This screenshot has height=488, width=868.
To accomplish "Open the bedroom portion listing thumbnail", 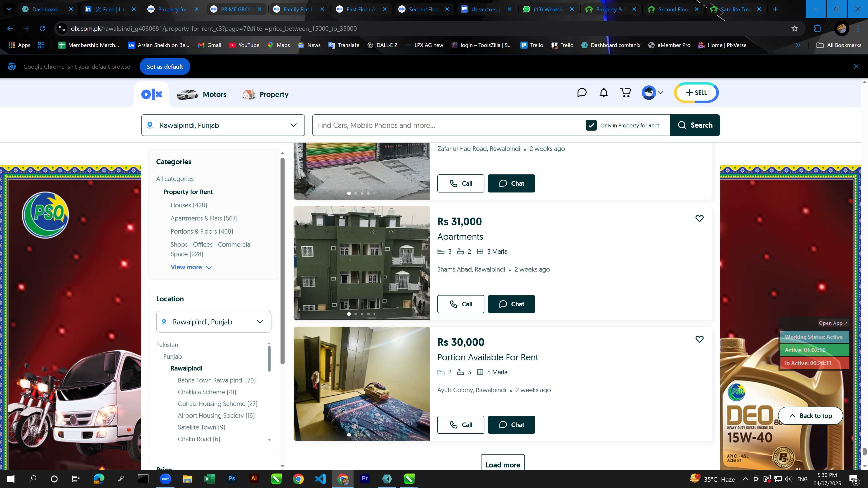I will [362, 384].
